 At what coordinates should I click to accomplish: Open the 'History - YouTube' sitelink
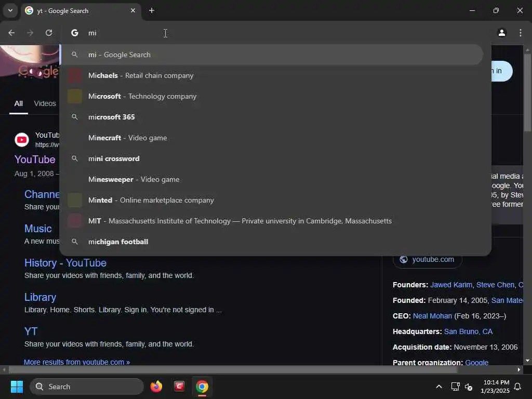pyautogui.click(x=65, y=263)
